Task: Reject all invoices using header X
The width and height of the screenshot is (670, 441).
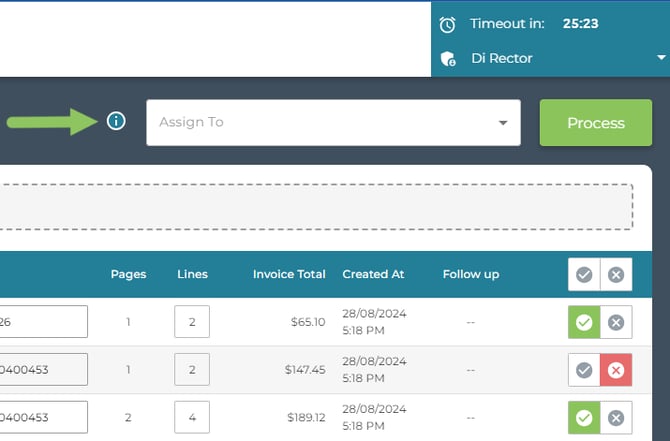Action: pyautogui.click(x=616, y=274)
